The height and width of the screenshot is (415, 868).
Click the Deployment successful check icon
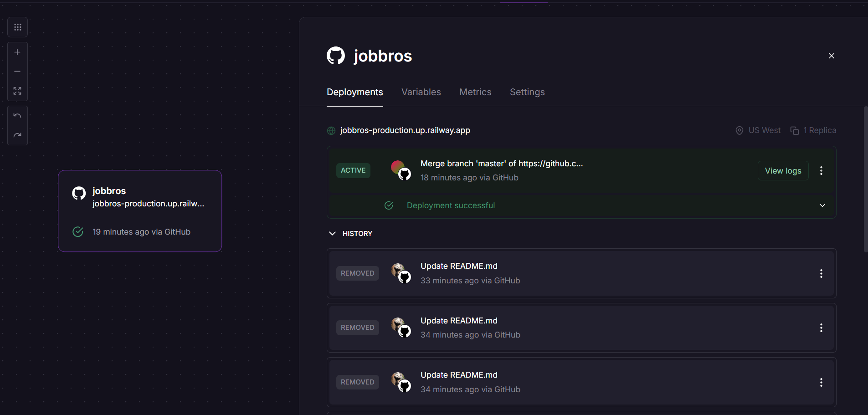tap(389, 205)
